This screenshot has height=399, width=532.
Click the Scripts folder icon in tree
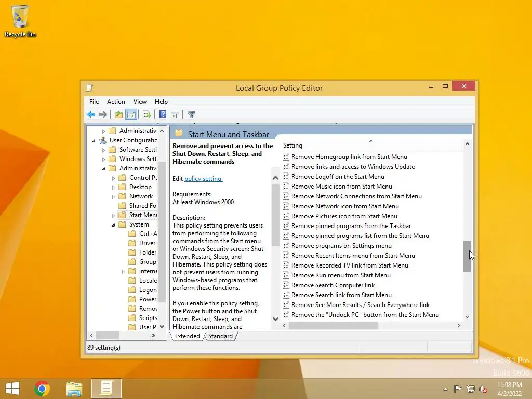coord(132,318)
